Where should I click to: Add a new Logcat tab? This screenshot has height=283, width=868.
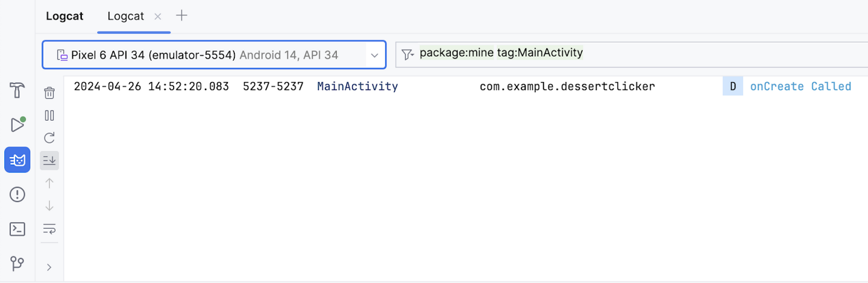point(181,16)
